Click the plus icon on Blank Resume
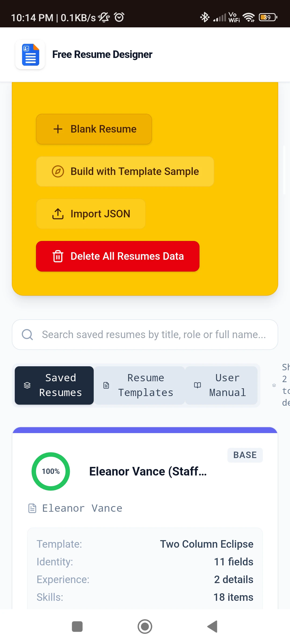Viewport: 290px width, 644px height. pyautogui.click(x=58, y=129)
